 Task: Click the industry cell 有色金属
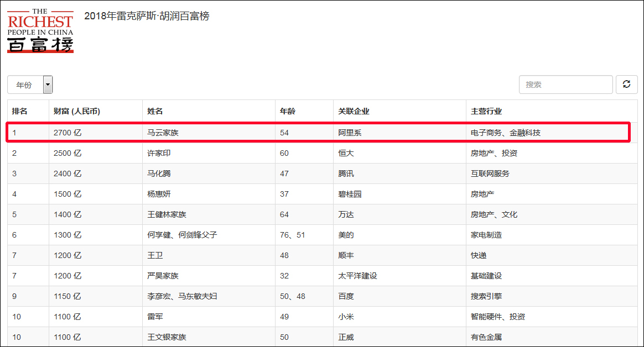pos(486,337)
